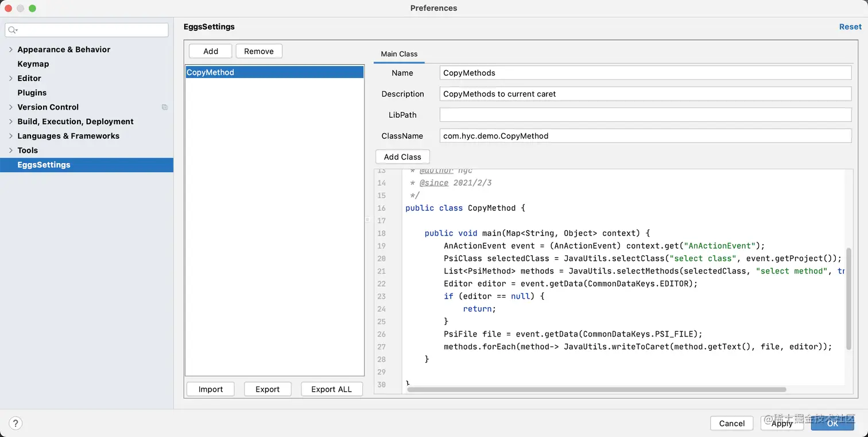Screen dimensions: 868x437
Task: Click the help question mark icon
Action: point(15,423)
